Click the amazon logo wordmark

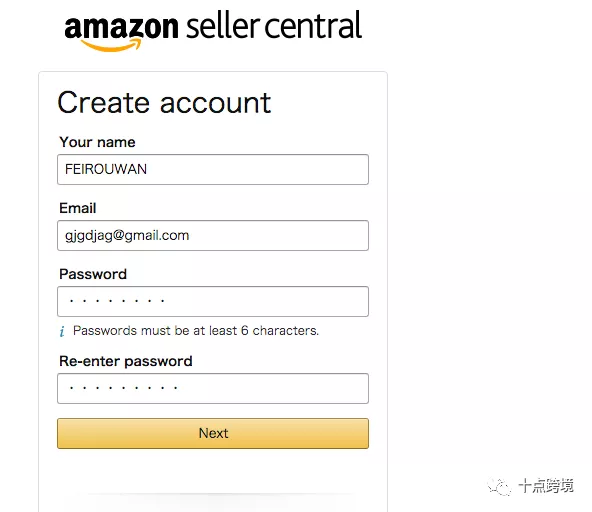pos(121,27)
